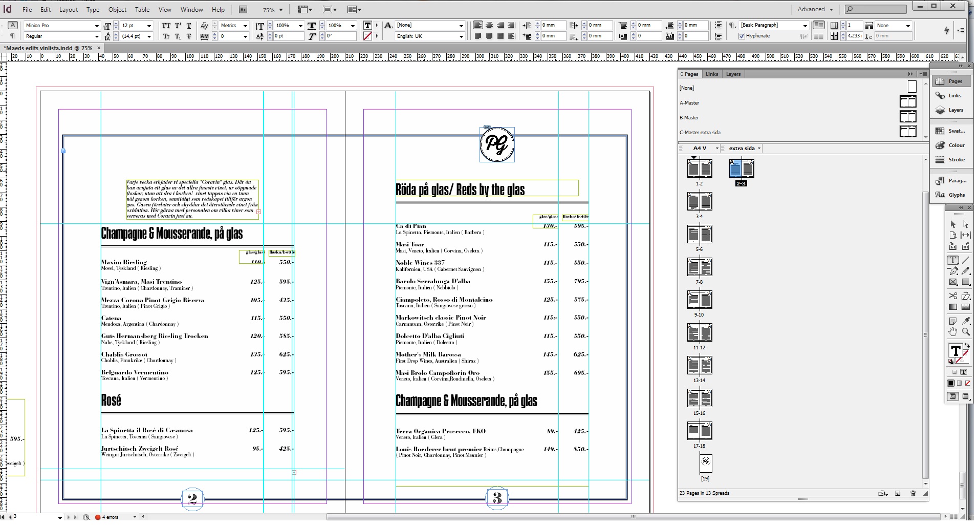Image resolution: width=980 pixels, height=526 pixels.
Task: Click the Advanced workspace switcher
Action: coord(815,9)
